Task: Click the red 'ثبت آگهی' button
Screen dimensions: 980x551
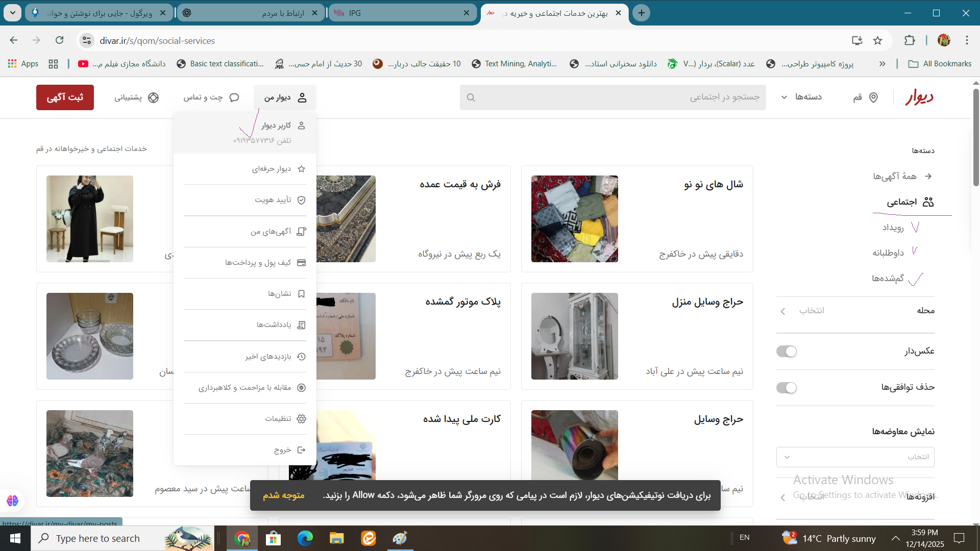Action: (65, 97)
